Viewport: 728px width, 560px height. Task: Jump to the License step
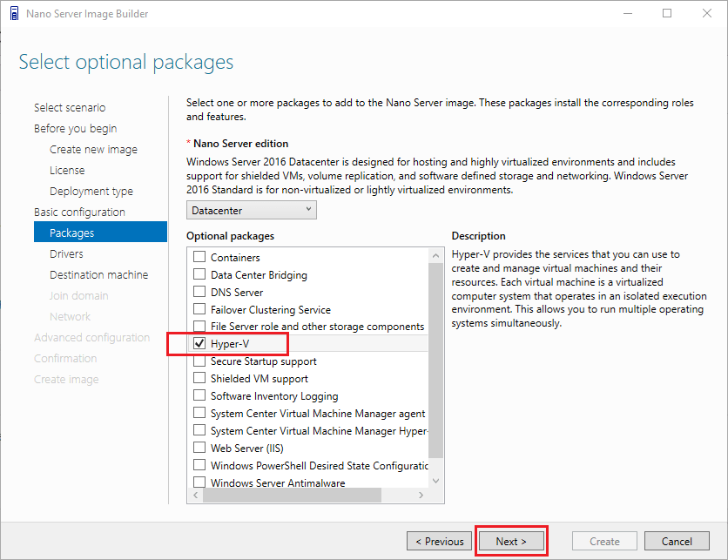[67, 171]
